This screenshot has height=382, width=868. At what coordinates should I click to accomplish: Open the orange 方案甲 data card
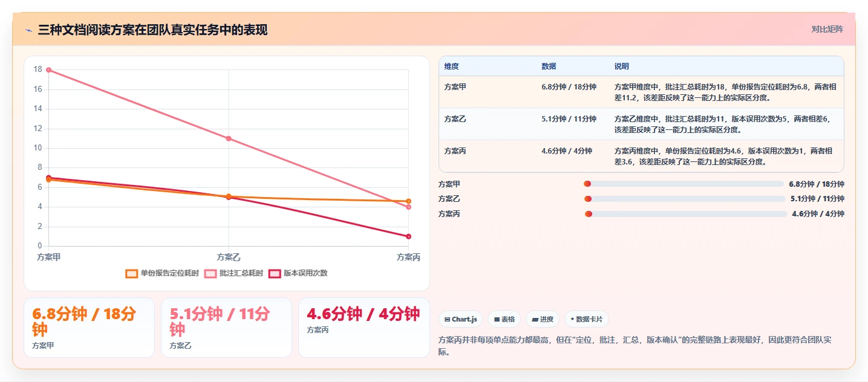click(89, 328)
